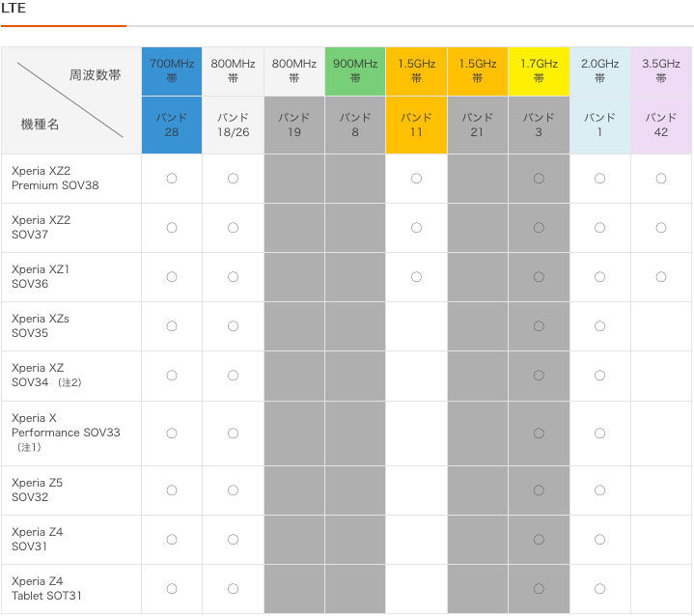
Task: Select the Xperia X Performance SOV33 row name
Action: [x=66, y=425]
